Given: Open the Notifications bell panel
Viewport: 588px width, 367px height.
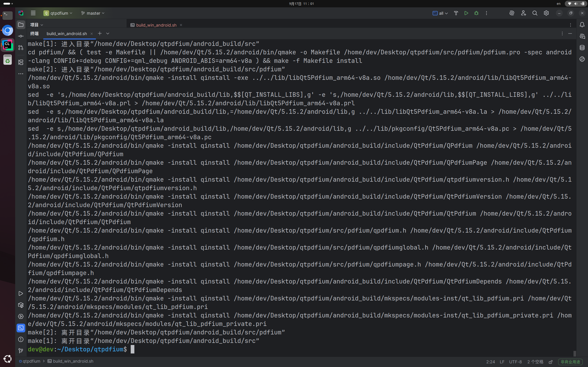Looking at the screenshot, I should click(x=582, y=25).
